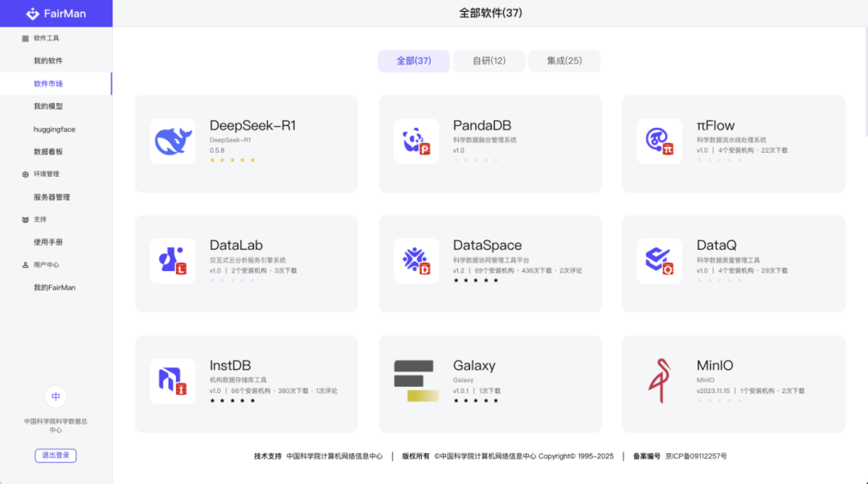Click the PandaDB title
The height and width of the screenshot is (484, 868).
[x=481, y=125]
